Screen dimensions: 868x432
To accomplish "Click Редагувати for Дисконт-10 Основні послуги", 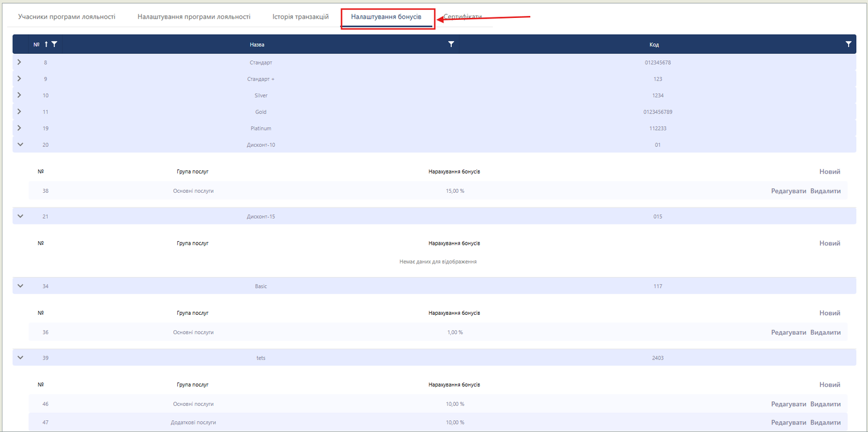I will (788, 191).
